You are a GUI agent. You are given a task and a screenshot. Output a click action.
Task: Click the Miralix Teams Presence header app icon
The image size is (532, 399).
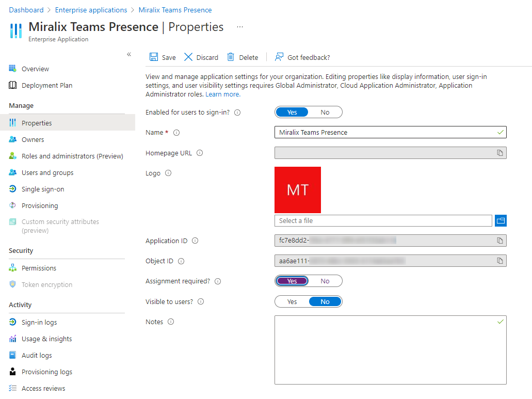pos(16,30)
